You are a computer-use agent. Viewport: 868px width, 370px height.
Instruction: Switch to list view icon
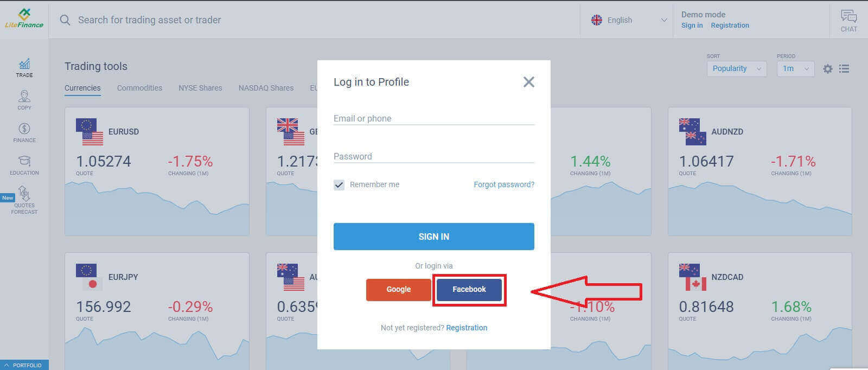pos(844,69)
